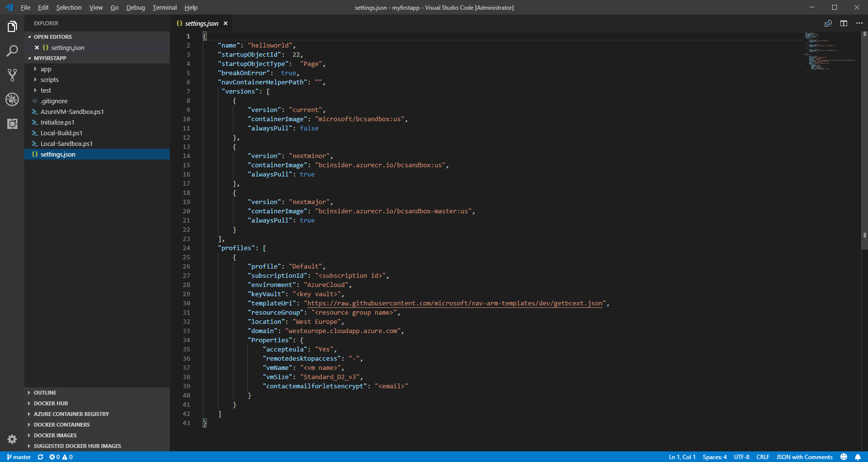Click the Manage gear icon
The image size is (868, 462).
coord(12,439)
